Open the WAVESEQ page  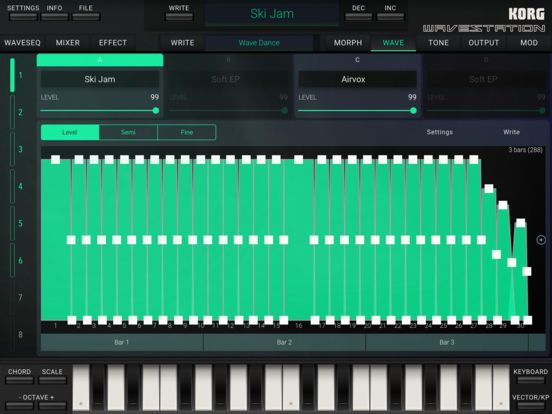click(x=23, y=43)
